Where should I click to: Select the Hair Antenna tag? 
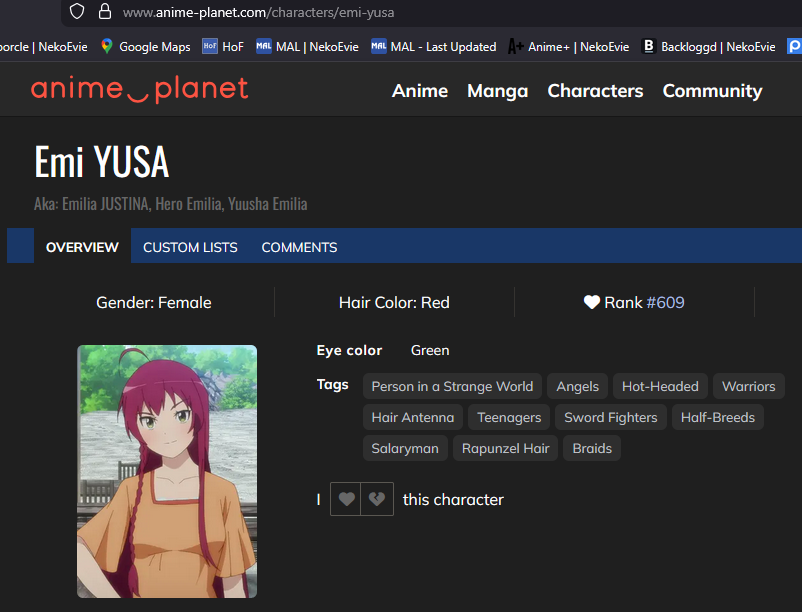click(413, 417)
